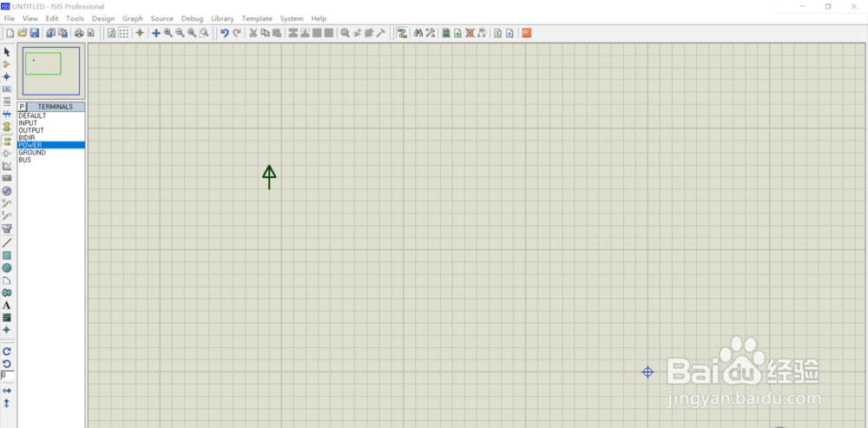Cut selection to clipboard

point(253,33)
